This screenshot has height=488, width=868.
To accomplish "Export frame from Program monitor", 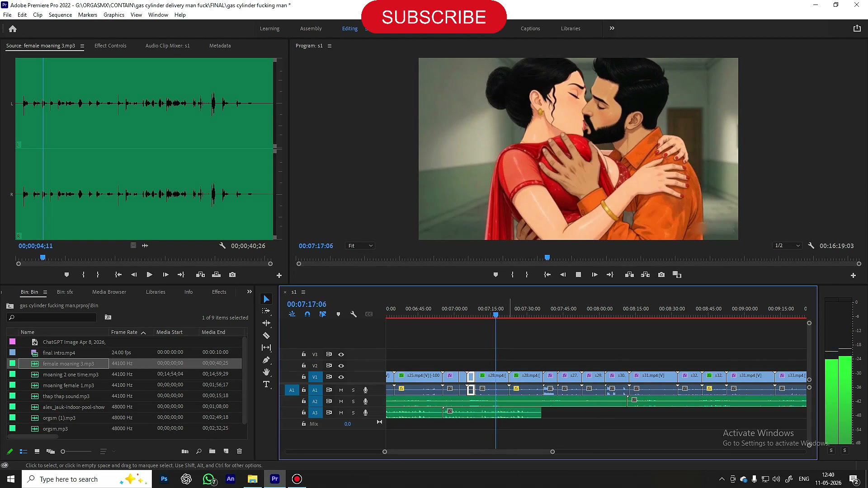I will [661, 275].
